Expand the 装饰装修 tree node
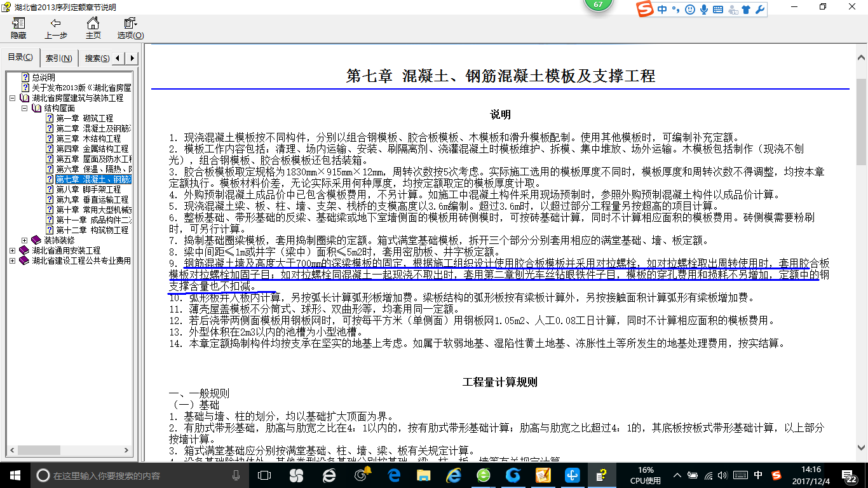 coord(24,240)
